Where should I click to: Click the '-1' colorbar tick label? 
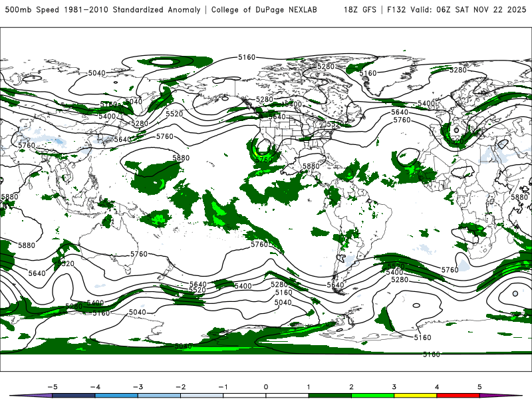[x=223, y=387]
